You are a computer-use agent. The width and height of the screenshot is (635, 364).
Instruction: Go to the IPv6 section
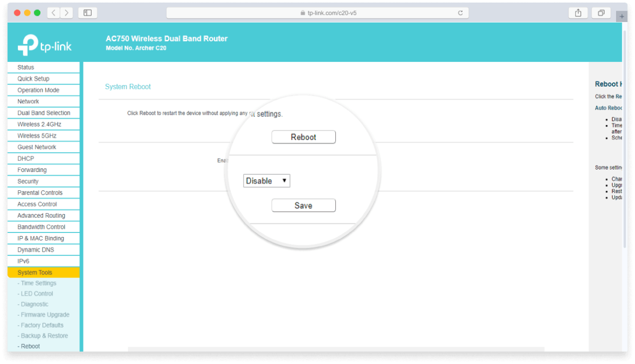[44, 261]
